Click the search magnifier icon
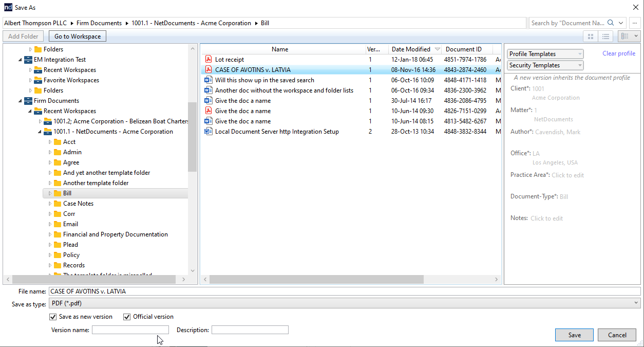The height and width of the screenshot is (347, 644). pos(611,23)
